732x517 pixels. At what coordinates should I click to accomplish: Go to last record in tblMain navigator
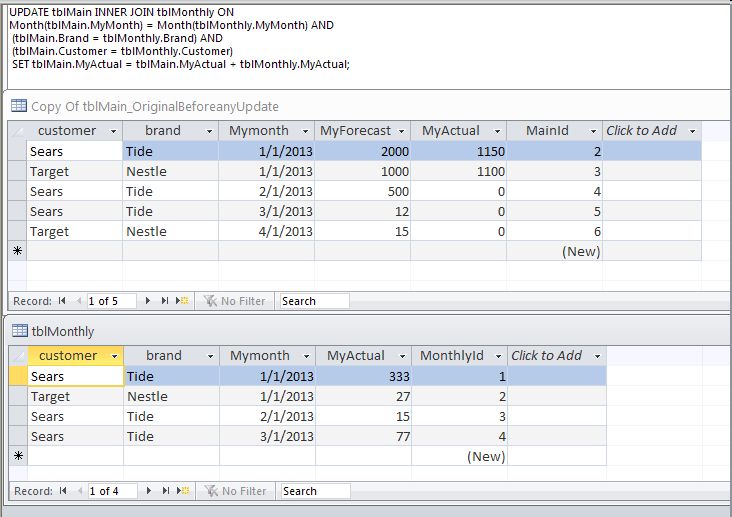point(164,301)
